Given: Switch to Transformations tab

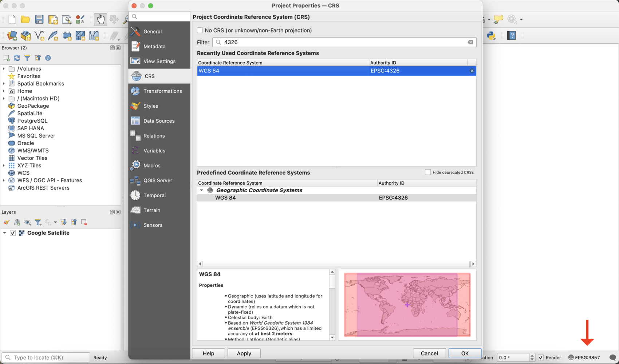Looking at the screenshot, I should click(x=159, y=91).
